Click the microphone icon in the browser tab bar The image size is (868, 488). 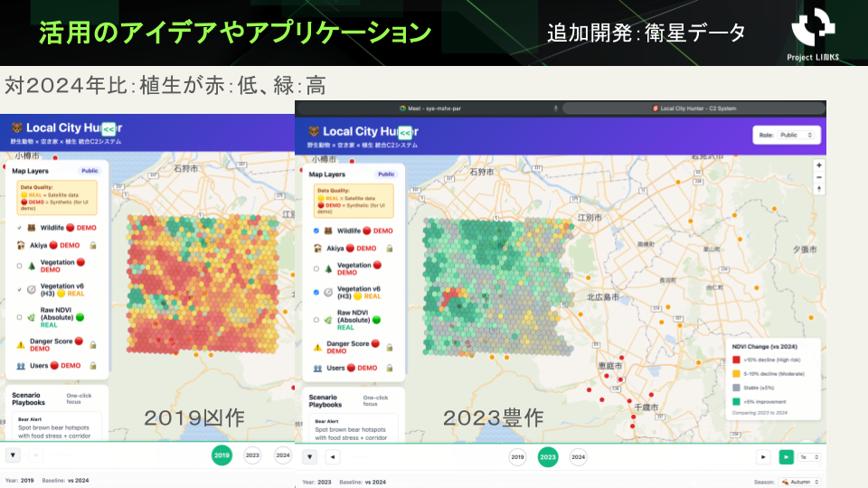556,108
